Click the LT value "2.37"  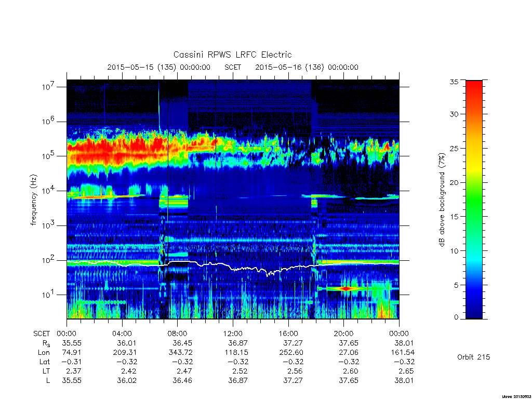pos(74,371)
